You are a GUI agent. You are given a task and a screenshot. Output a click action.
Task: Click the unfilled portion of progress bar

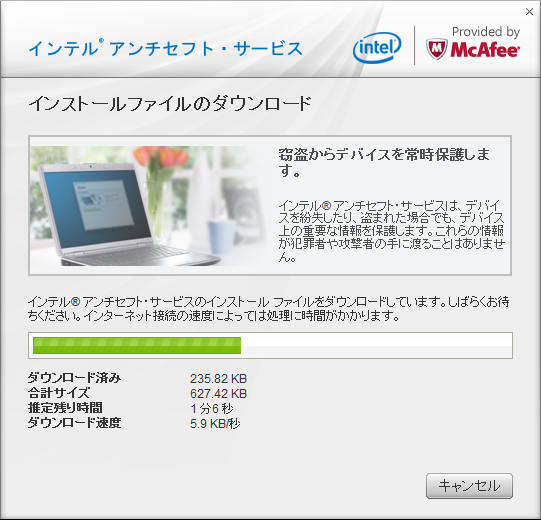pyautogui.click(x=376, y=345)
